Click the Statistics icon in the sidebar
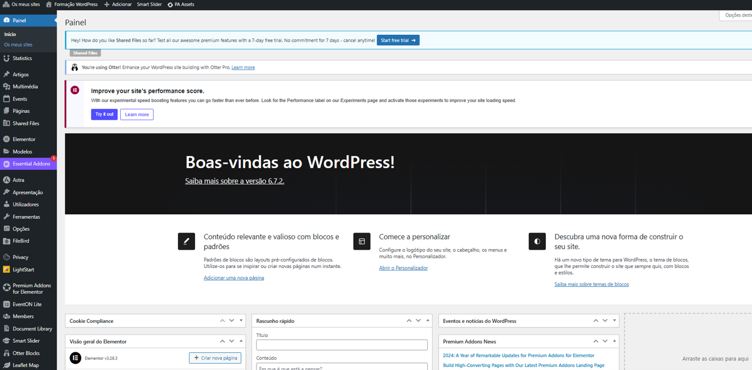The height and width of the screenshot is (370, 752). [x=6, y=58]
